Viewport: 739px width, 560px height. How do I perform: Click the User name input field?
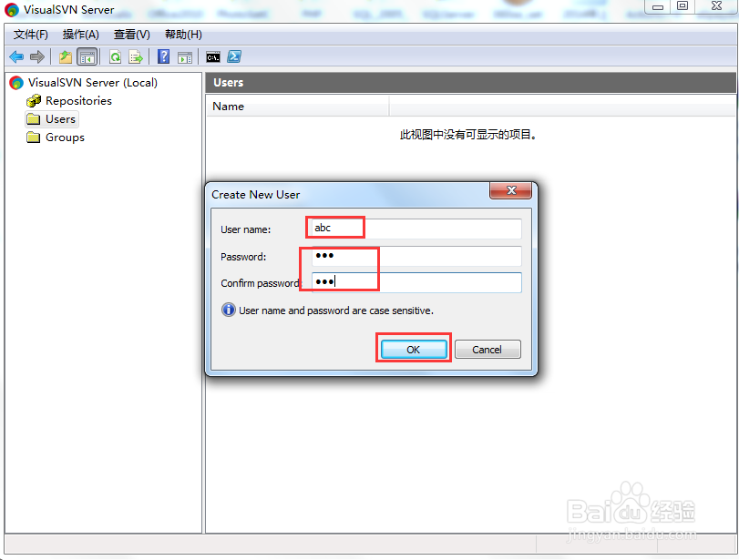[x=416, y=229]
